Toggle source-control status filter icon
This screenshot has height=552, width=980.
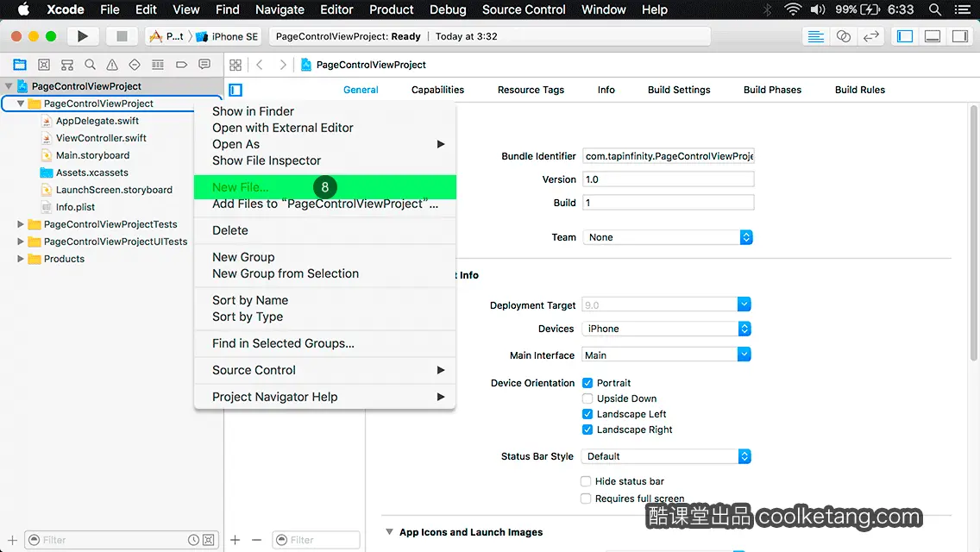209,540
